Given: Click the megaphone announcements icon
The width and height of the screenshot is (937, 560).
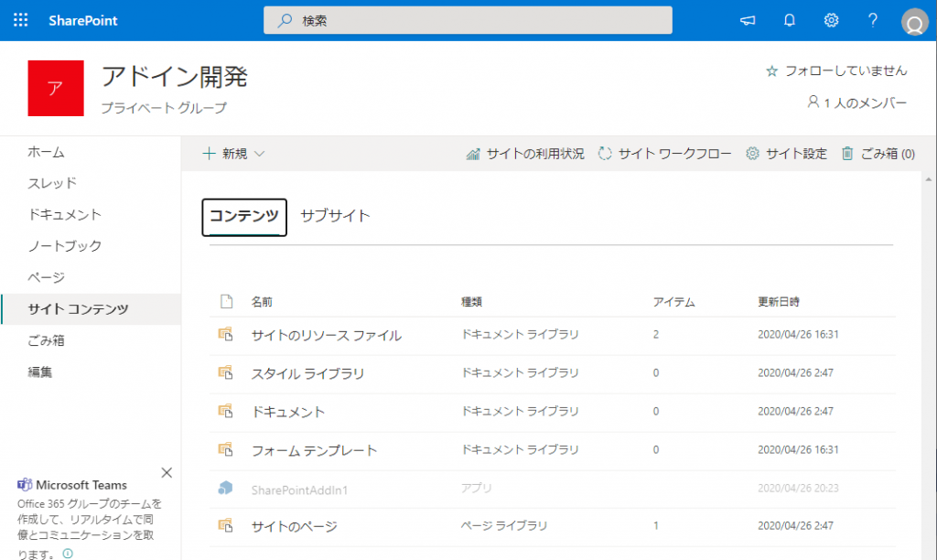Looking at the screenshot, I should tap(748, 20).
